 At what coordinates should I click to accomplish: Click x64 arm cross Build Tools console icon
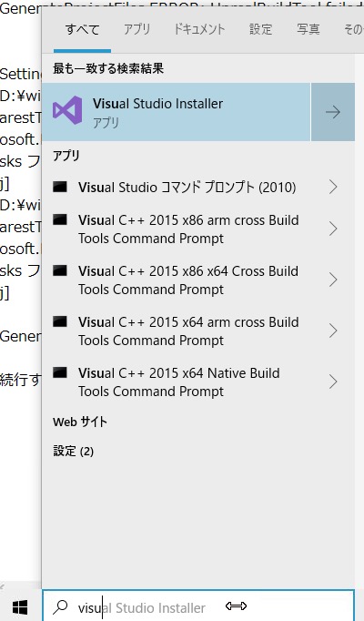60,321
